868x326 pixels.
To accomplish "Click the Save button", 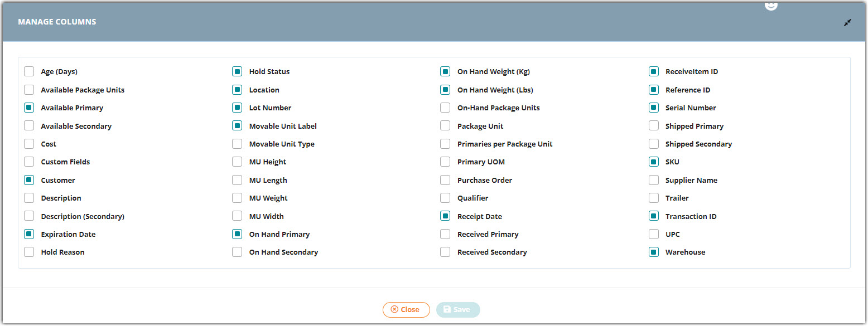I will (458, 310).
